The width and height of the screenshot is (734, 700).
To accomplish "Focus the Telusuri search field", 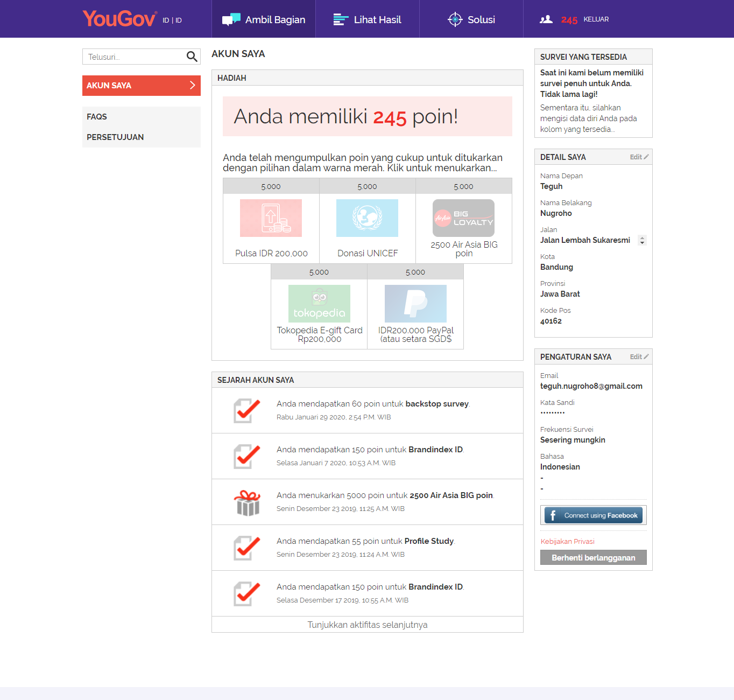I will coord(135,57).
